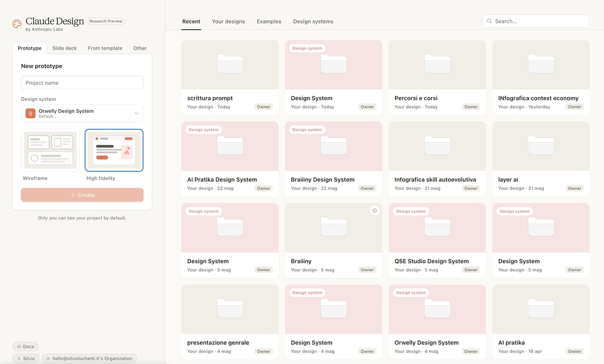The image size is (604, 364).
Task: Click the 'Infografica skill autoevolutiva' title
Action: [435, 180]
